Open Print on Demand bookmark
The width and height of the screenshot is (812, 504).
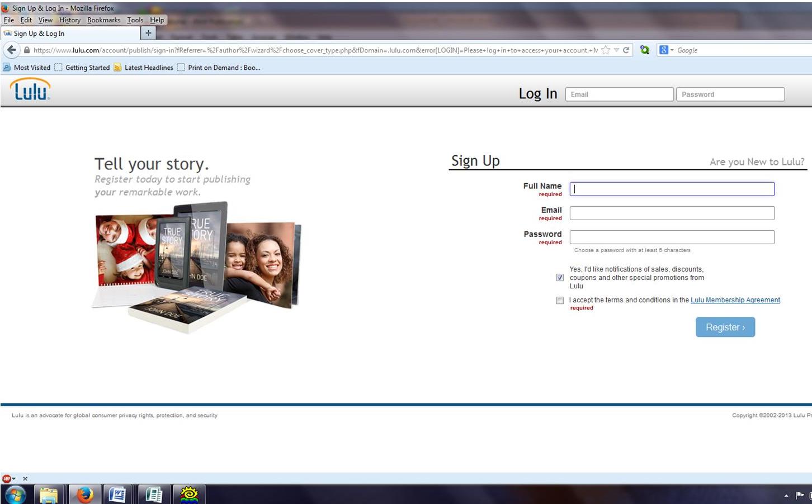click(219, 68)
